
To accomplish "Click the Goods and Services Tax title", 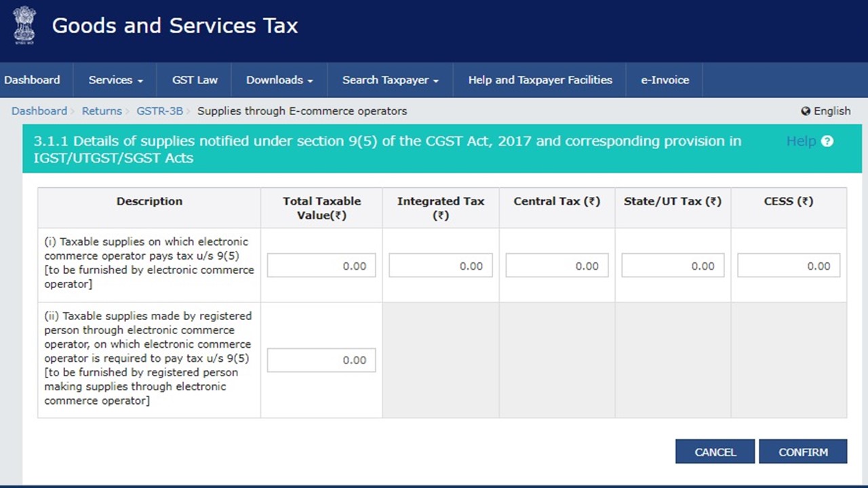I will coord(175,26).
